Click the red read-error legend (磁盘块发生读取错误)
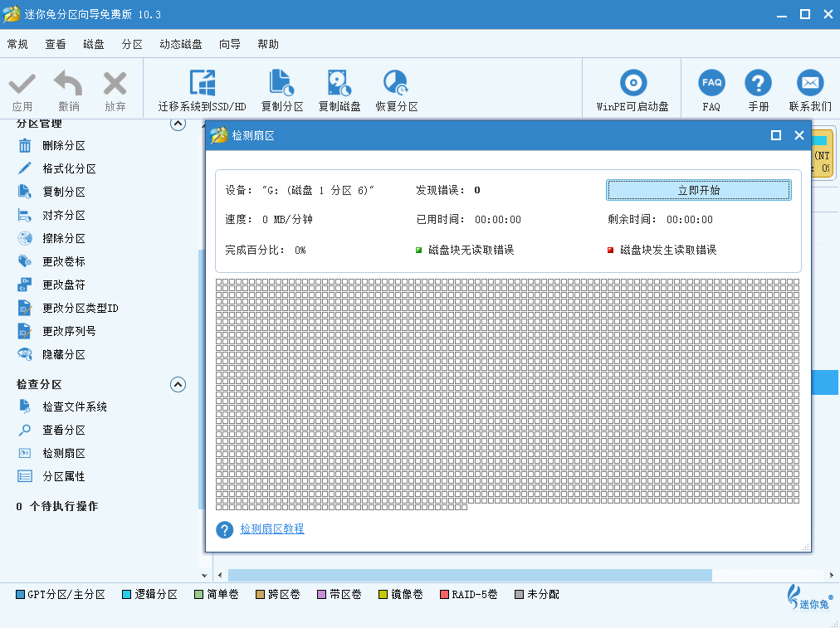This screenshot has width=840, height=628. coord(662,250)
